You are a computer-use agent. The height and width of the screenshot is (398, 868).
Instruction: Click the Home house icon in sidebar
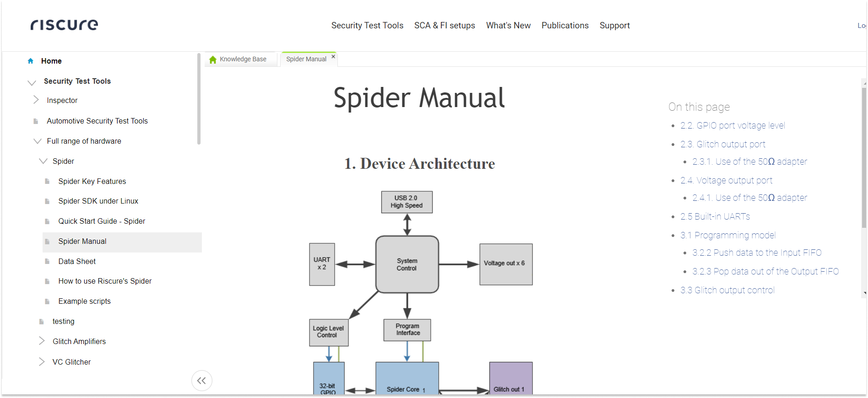point(31,61)
